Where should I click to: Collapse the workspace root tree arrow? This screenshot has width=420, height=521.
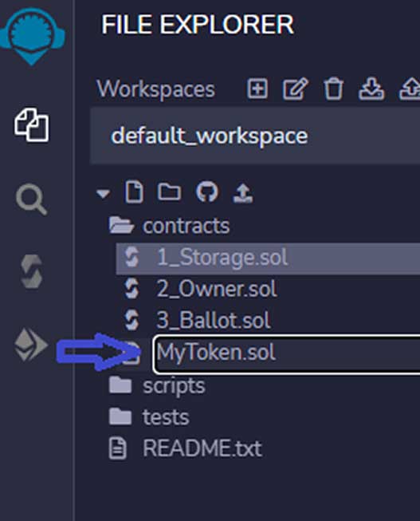click(x=104, y=193)
